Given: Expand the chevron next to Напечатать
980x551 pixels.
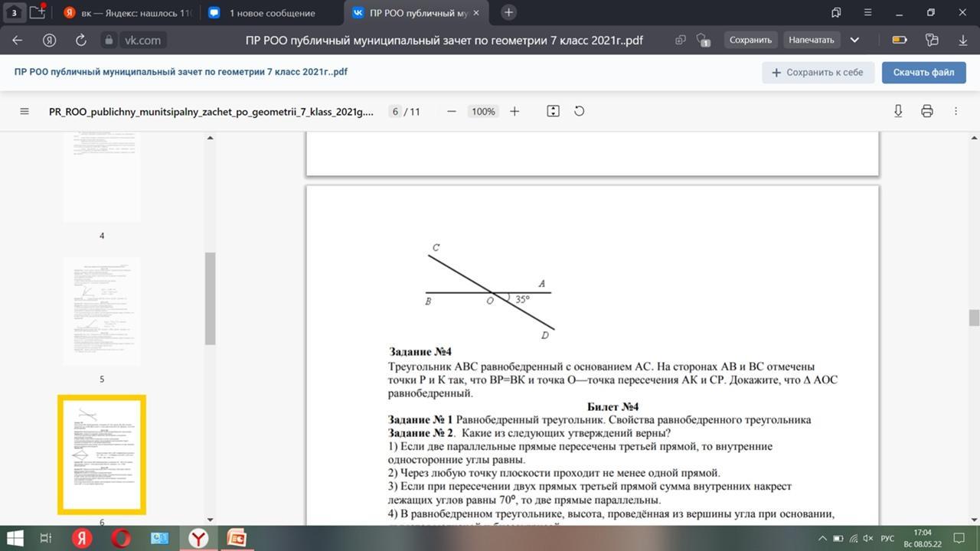Looking at the screenshot, I should pos(854,40).
